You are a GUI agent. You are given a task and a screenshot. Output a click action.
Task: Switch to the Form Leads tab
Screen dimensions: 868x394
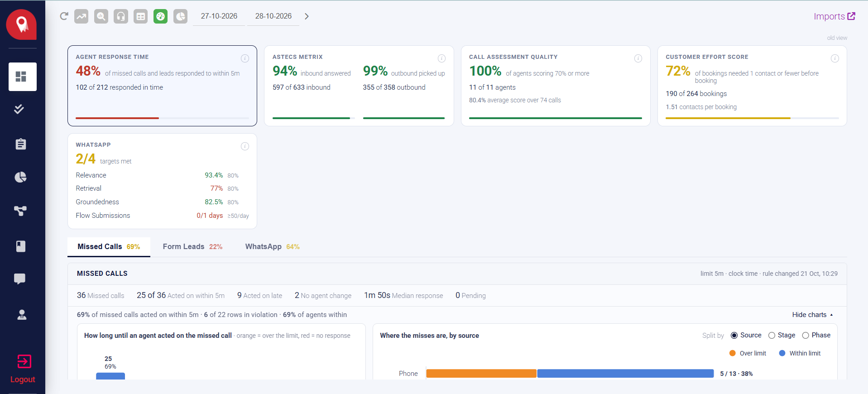tap(192, 247)
